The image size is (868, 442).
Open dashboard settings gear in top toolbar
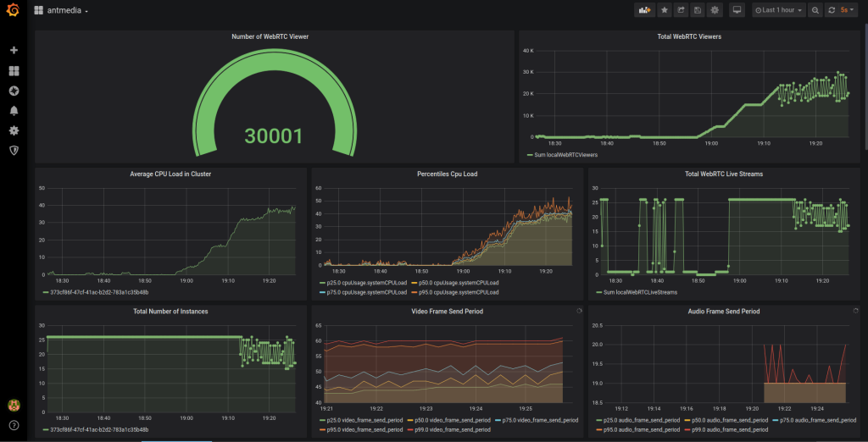[715, 10]
